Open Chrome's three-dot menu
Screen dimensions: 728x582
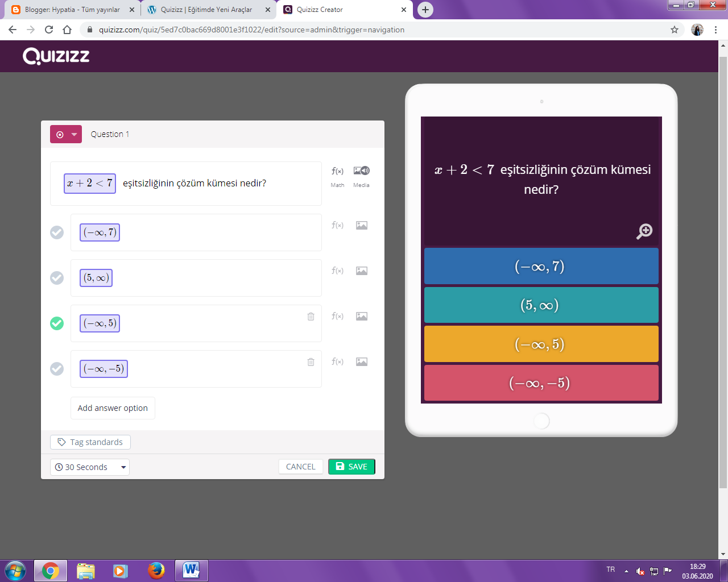click(715, 30)
